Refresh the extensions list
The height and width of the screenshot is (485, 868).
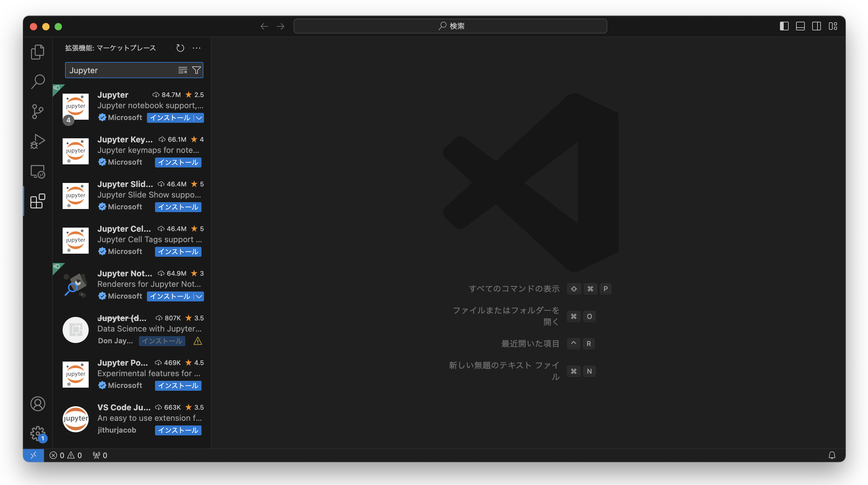point(180,48)
